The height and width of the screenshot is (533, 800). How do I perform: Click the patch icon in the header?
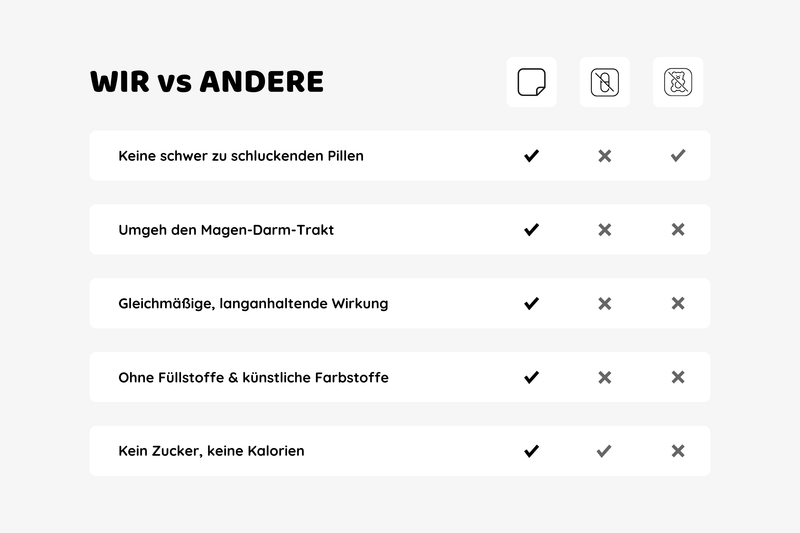point(531,82)
